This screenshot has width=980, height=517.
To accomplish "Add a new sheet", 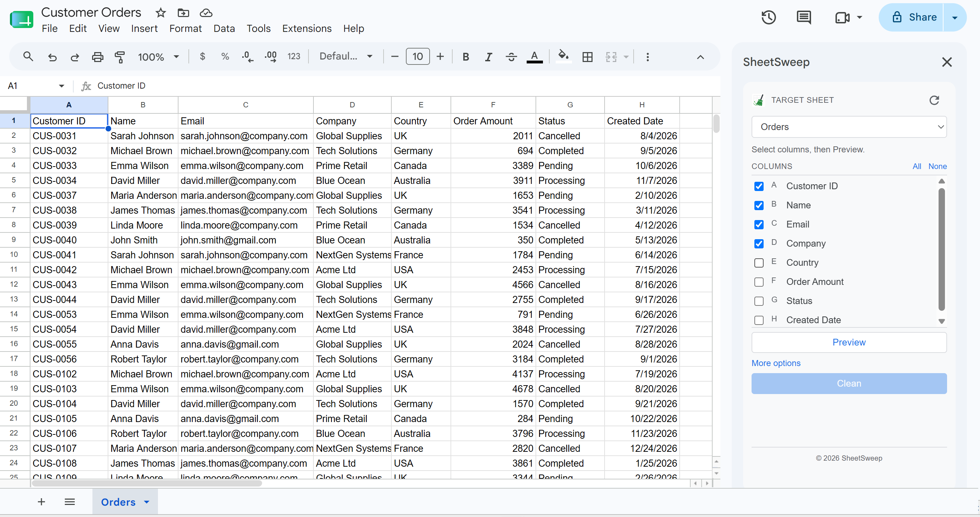I will 41,502.
